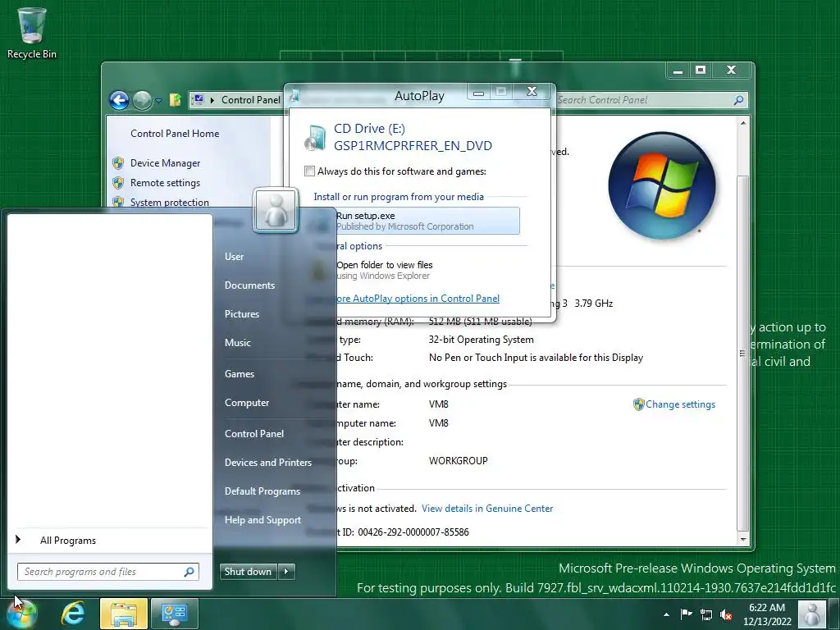Open Documents from Start menu
Screen dimensions: 840x630
(x=249, y=285)
